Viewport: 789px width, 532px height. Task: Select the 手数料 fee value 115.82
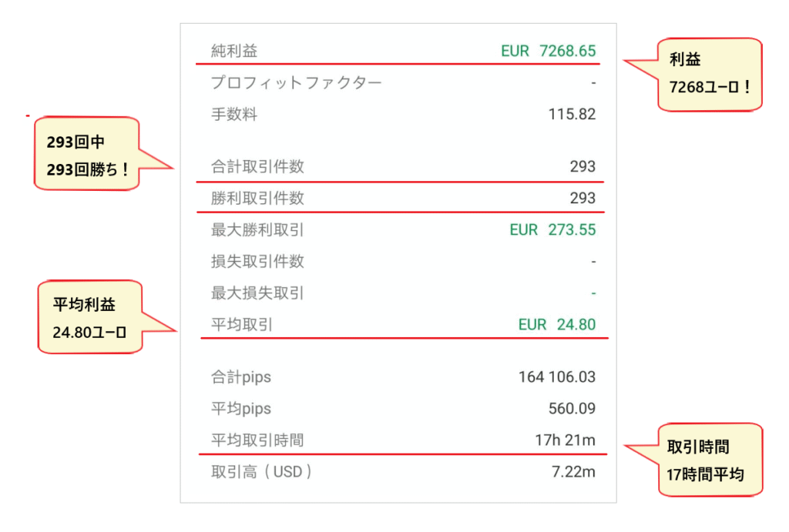571,115
